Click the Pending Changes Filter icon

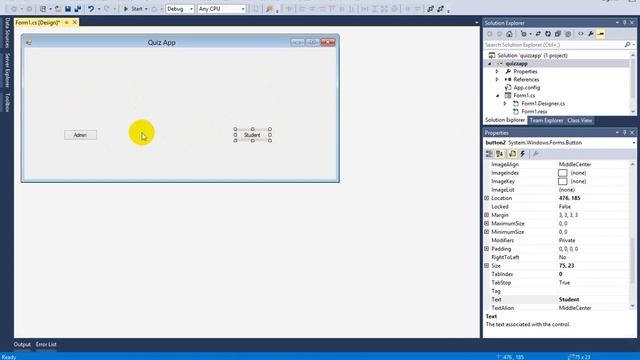click(524, 34)
